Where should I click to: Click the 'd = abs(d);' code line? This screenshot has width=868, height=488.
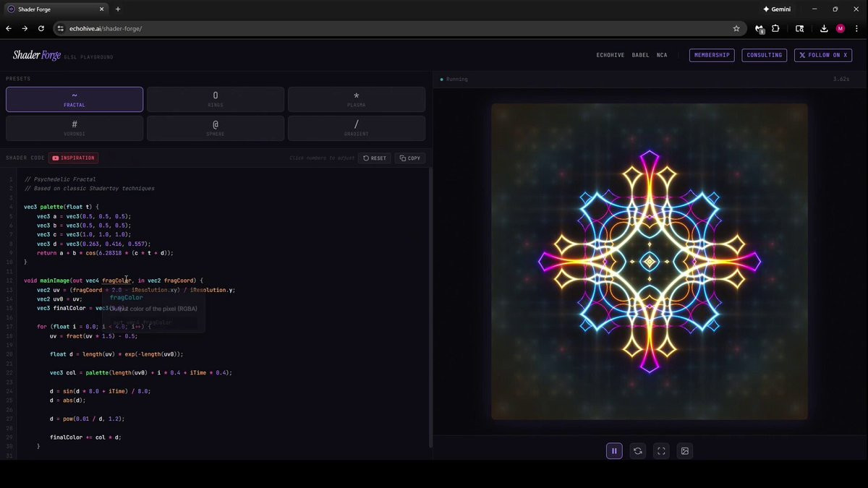pos(68,400)
